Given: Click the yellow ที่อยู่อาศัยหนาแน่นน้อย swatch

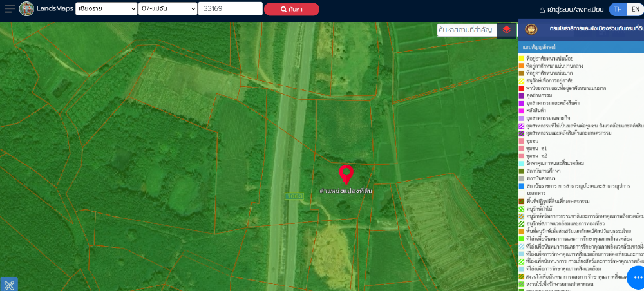Looking at the screenshot, I should [x=521, y=59].
